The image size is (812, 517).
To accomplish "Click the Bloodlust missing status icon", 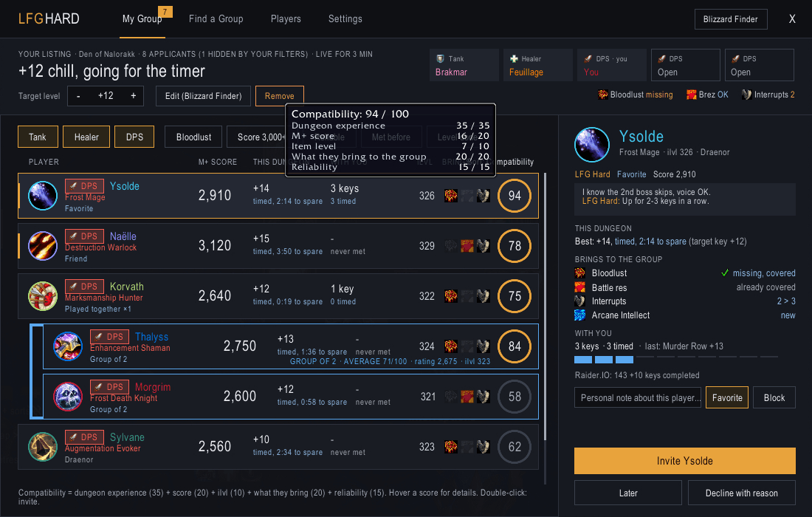I will click(x=603, y=95).
